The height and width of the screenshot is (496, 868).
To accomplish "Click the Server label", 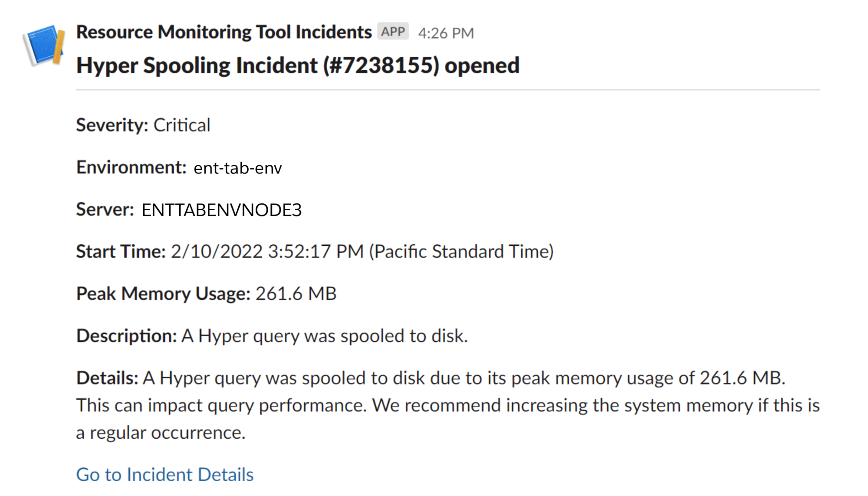I will (105, 209).
